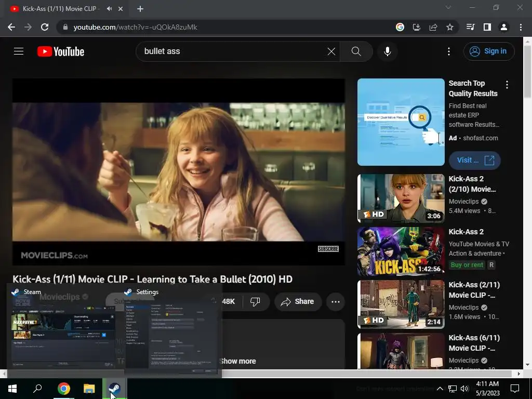Clear the search box with the X
The image size is (532, 399).
(x=331, y=51)
